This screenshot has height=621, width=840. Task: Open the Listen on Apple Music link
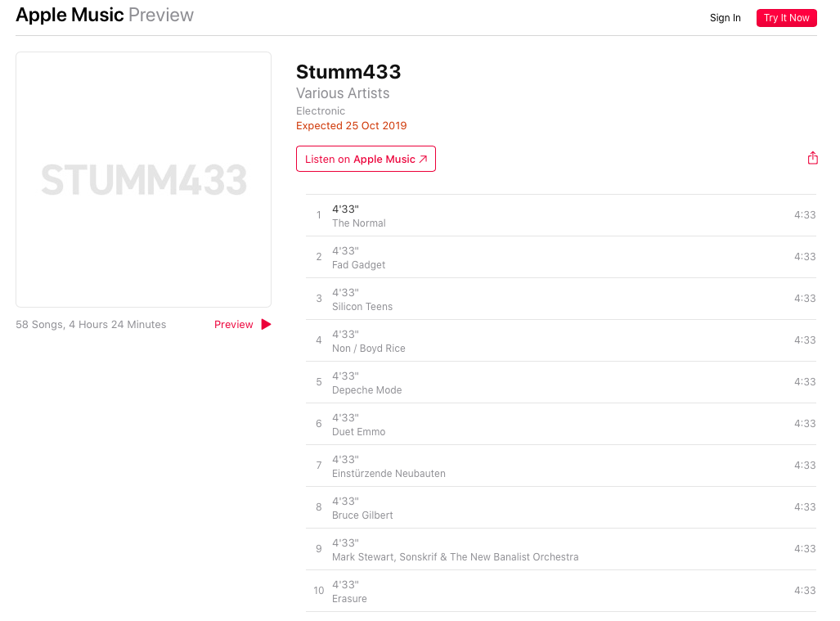pos(366,159)
